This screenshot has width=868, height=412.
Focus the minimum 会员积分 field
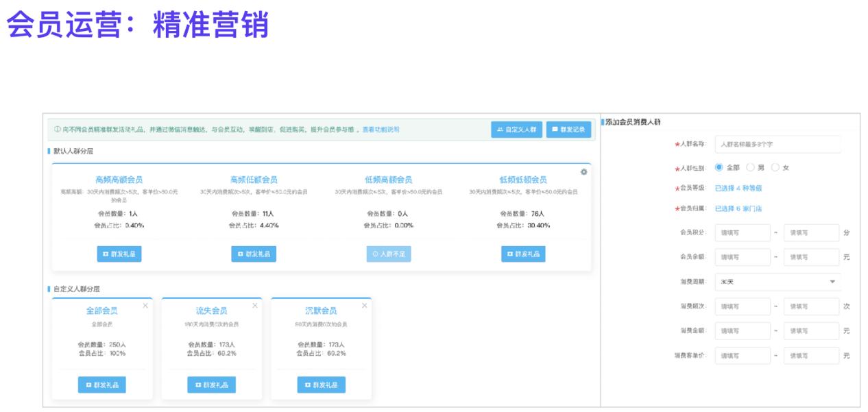pos(743,232)
